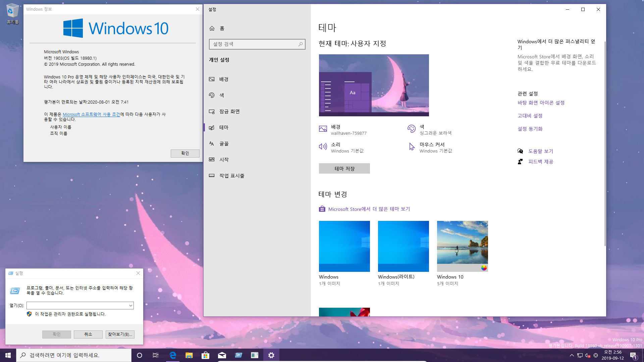Open 바탕 화면 아이콘 설정 link
This screenshot has width=644, height=362.
(541, 103)
